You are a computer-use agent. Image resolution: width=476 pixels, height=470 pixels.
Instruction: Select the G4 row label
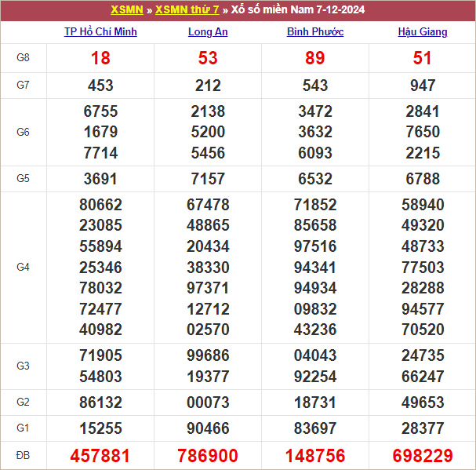click(23, 267)
